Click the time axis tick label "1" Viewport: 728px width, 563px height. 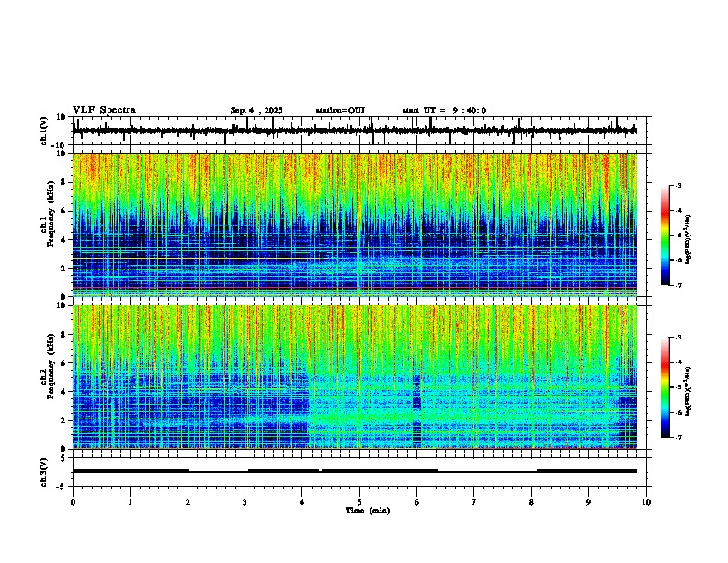[130, 502]
